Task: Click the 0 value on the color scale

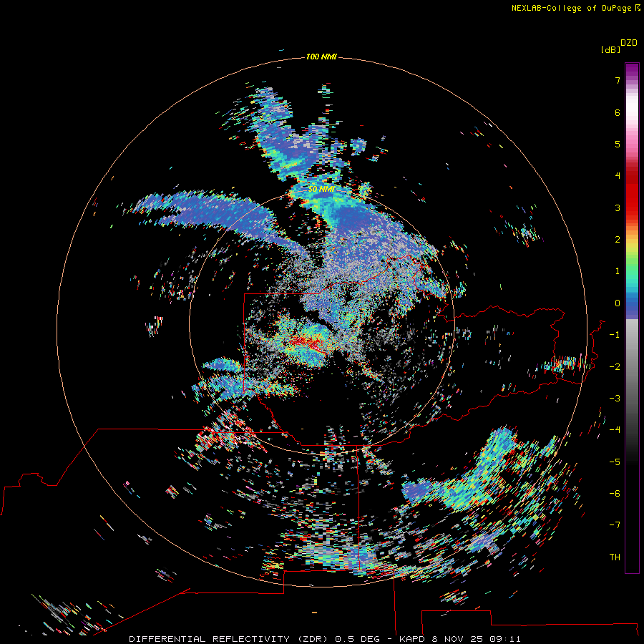Action: point(618,303)
